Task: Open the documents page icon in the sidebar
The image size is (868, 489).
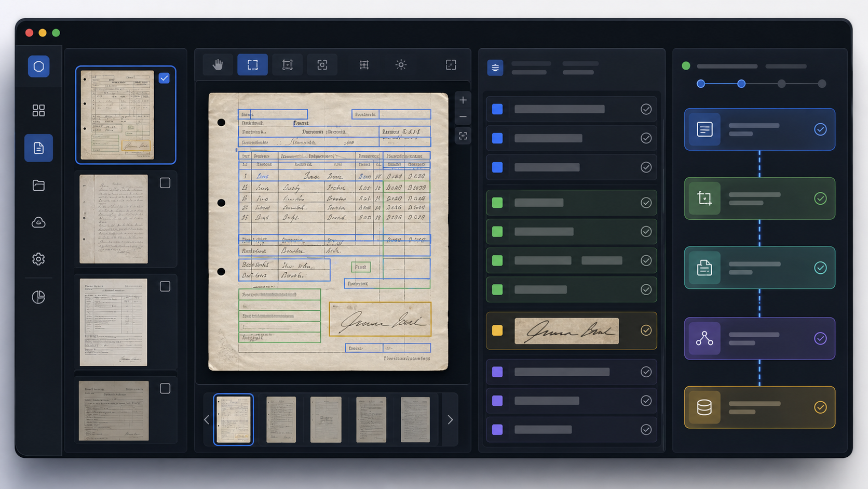Action: pyautogui.click(x=38, y=148)
